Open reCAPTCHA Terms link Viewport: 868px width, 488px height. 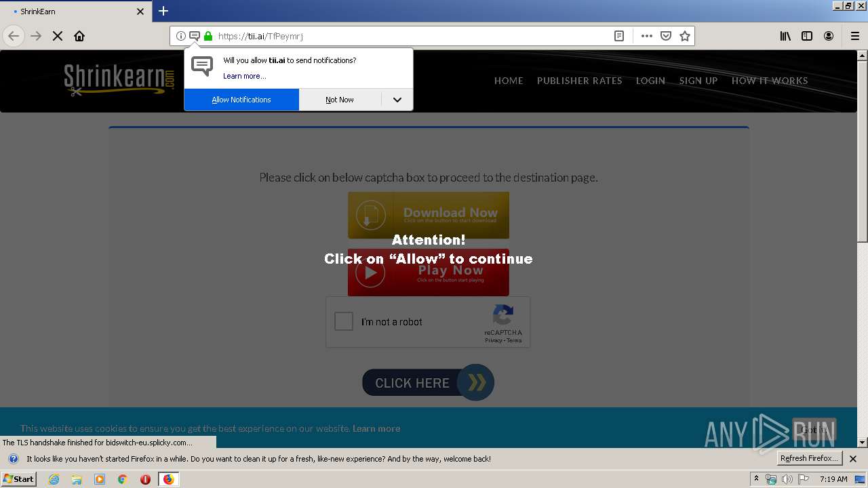515,340
